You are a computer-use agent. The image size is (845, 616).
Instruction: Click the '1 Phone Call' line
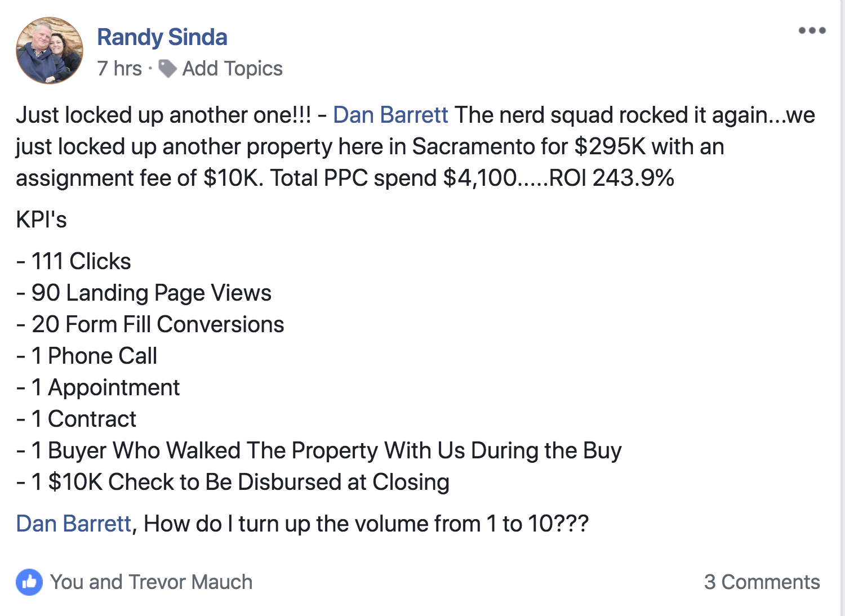pyautogui.click(x=87, y=356)
